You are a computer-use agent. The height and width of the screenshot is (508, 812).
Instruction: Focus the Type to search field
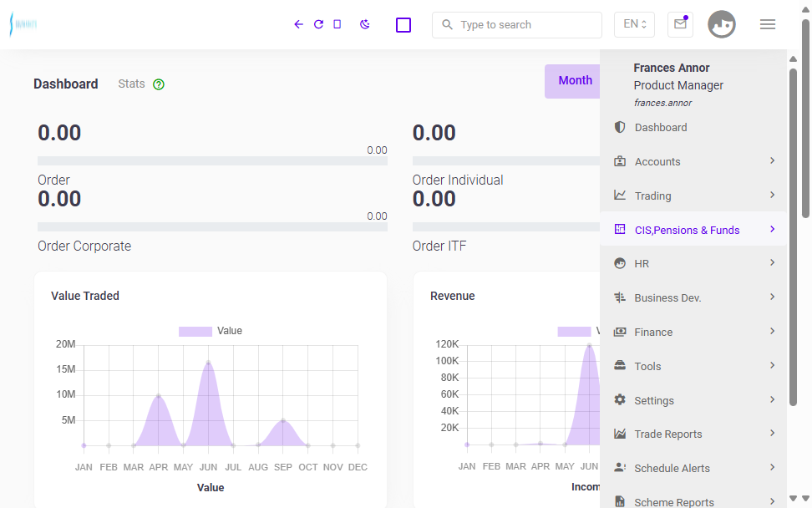pos(517,25)
